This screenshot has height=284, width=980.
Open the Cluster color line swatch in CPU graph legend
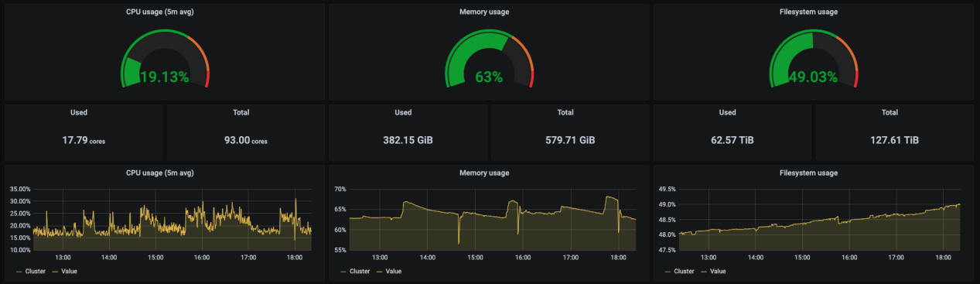19,271
